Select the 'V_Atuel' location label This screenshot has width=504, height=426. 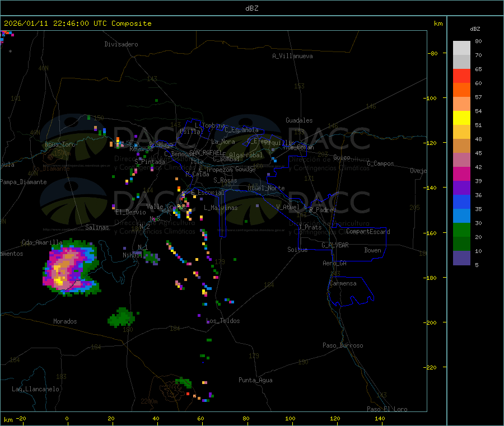click(x=288, y=207)
